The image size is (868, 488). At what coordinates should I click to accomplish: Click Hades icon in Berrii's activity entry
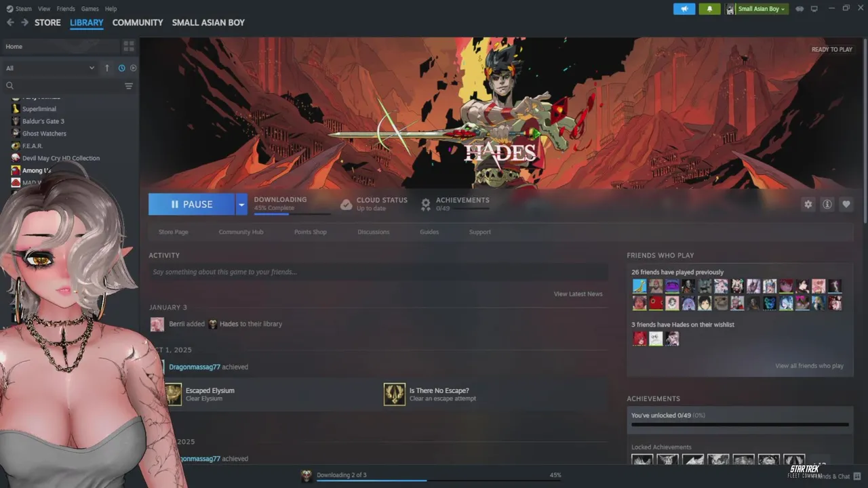pyautogui.click(x=212, y=324)
